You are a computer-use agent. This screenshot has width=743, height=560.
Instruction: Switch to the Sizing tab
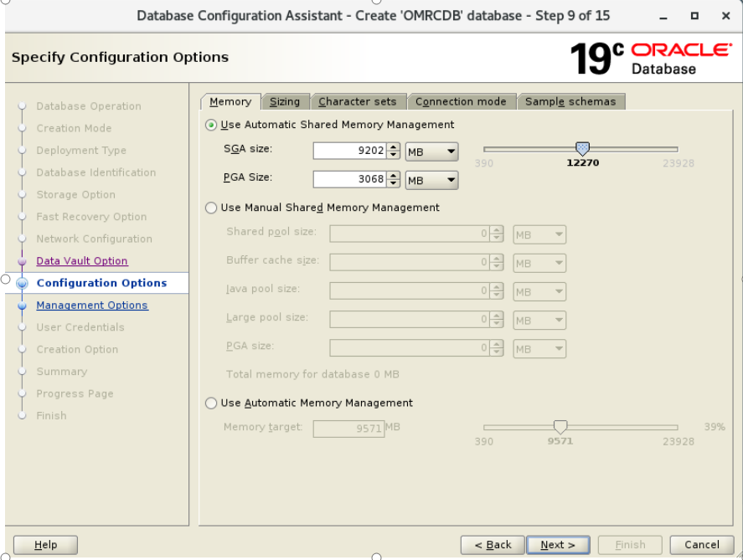pyautogui.click(x=285, y=101)
